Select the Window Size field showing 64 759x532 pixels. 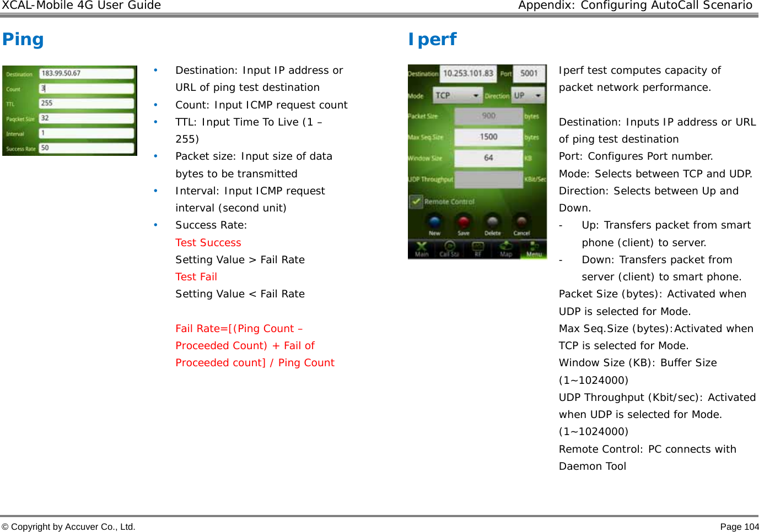[x=488, y=158]
